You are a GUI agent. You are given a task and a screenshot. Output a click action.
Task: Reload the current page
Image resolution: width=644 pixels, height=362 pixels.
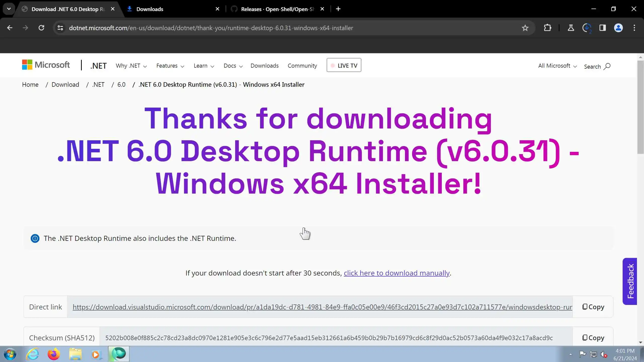click(42, 28)
